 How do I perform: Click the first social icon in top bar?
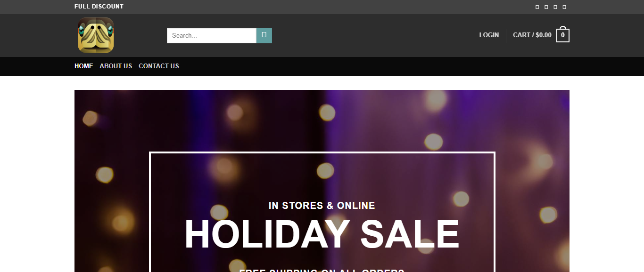pyautogui.click(x=537, y=7)
